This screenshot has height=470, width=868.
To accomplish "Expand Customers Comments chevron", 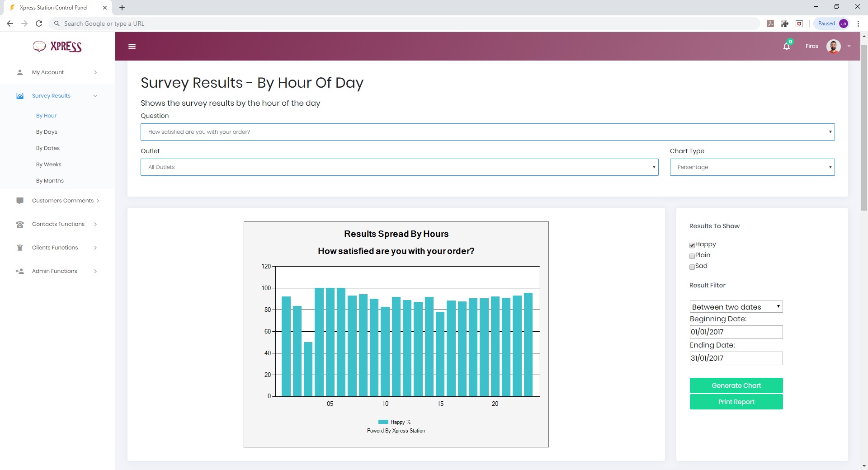I will pyautogui.click(x=98, y=201).
